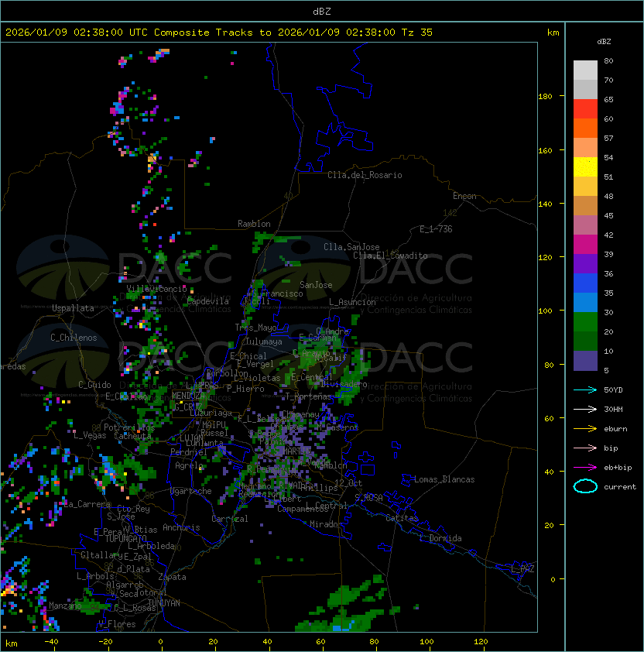Click the 'S_ROSA' map label
The height and width of the screenshot is (652, 644).
[368, 497]
